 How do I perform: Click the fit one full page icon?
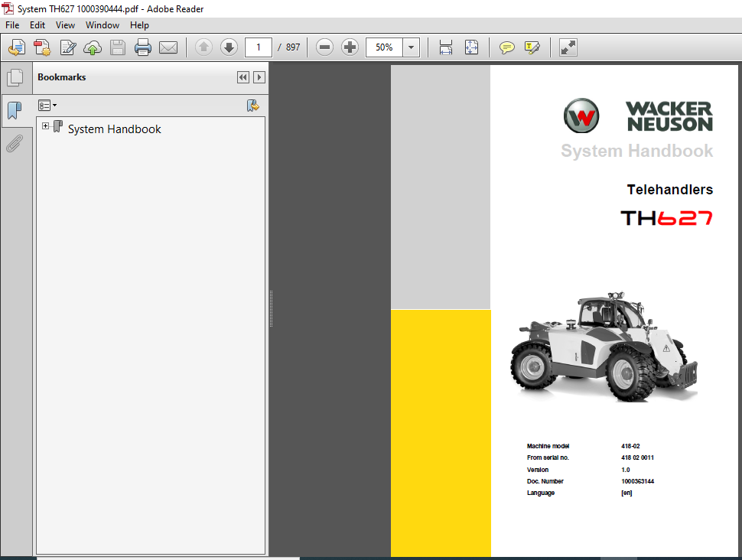[472, 47]
